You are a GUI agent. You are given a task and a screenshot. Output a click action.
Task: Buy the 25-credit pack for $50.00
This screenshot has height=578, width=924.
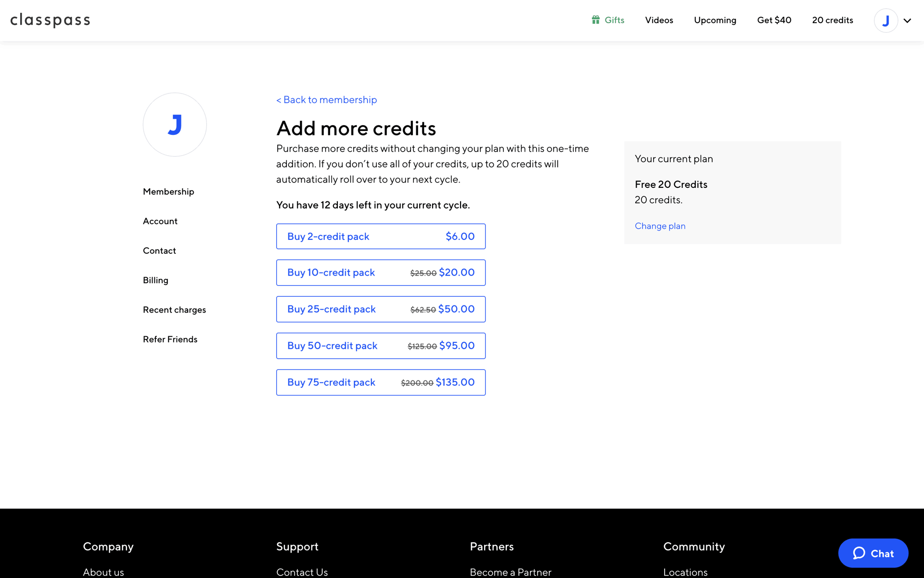[x=381, y=309]
